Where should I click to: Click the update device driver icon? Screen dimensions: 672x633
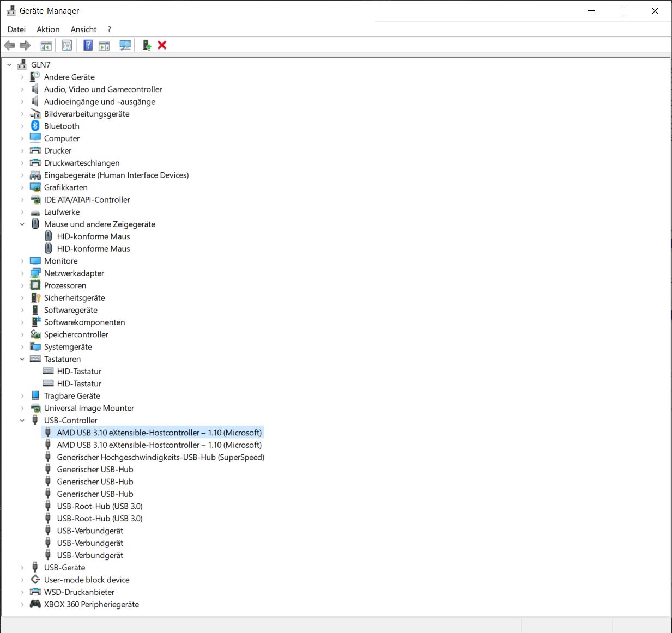pyautogui.click(x=147, y=45)
